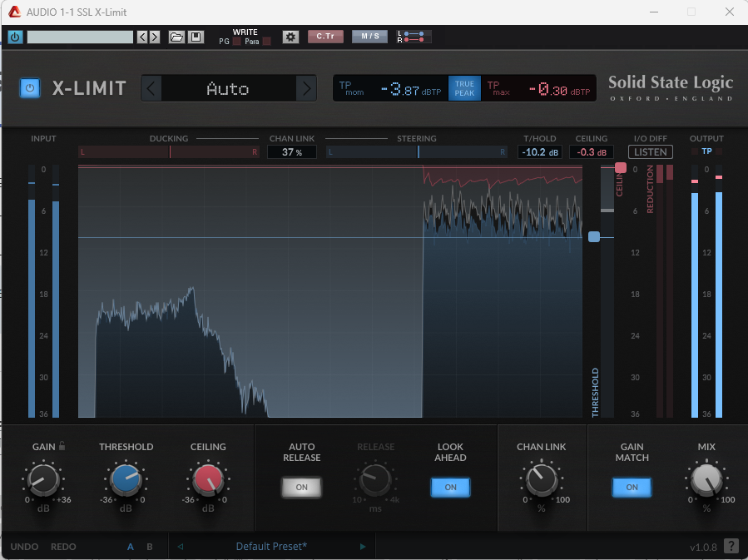Screen dimensions: 748x560
Task: Minimize the X-Limit plugin window
Action: (x=653, y=12)
